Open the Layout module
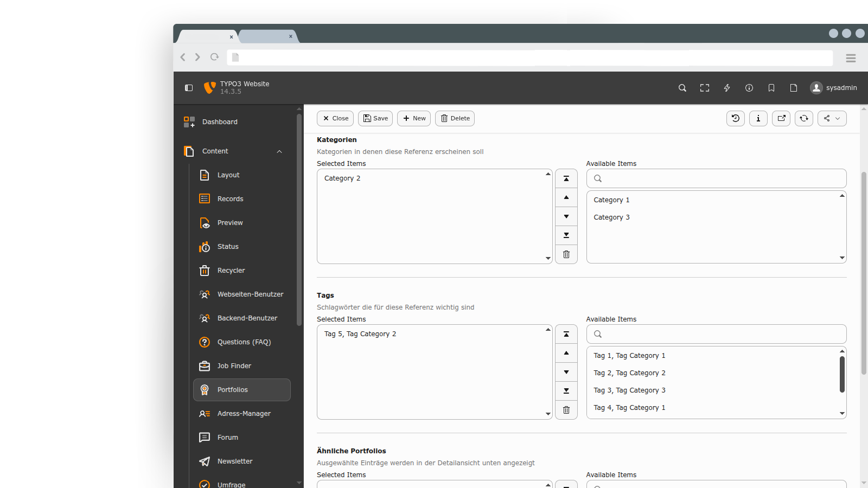Viewport: 868px width, 488px height. point(242,175)
